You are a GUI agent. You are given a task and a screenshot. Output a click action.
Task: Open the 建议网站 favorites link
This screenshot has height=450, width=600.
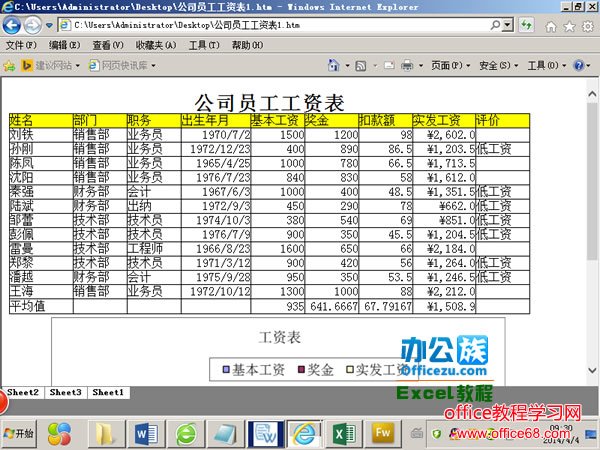click(50, 66)
